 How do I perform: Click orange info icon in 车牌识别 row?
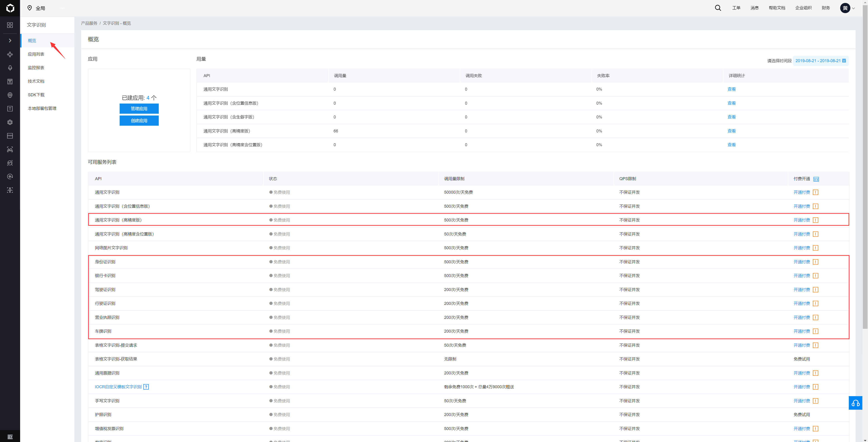click(816, 331)
